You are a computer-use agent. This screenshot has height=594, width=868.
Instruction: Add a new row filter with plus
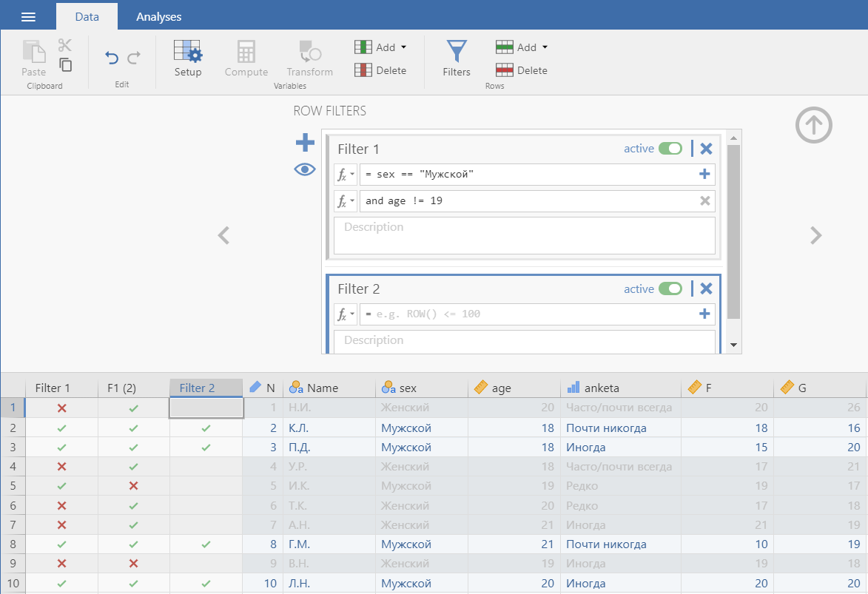point(305,142)
